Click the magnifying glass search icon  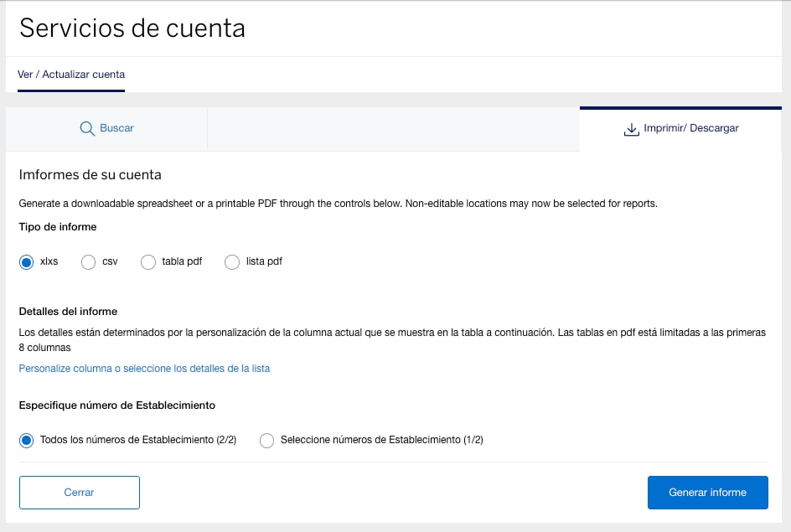pyautogui.click(x=87, y=127)
